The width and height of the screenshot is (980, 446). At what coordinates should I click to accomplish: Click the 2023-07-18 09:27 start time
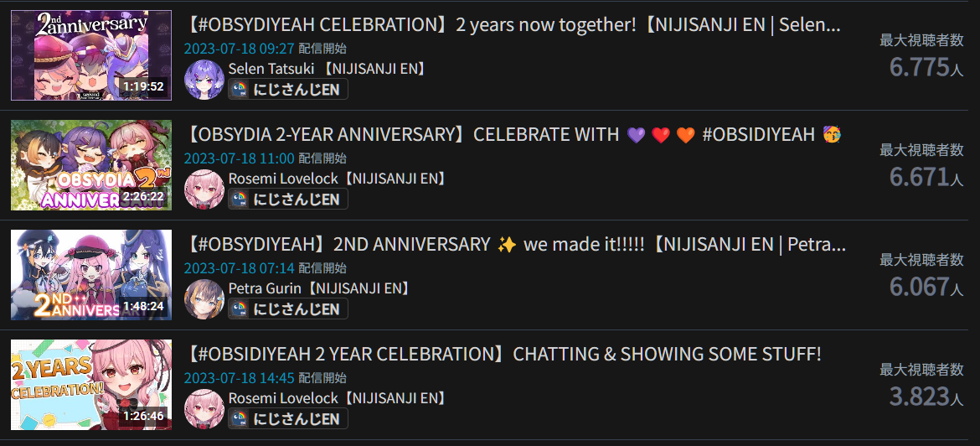239,49
